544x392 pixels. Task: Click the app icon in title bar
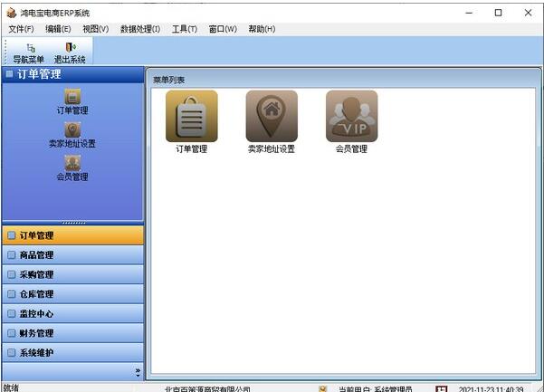(12, 14)
